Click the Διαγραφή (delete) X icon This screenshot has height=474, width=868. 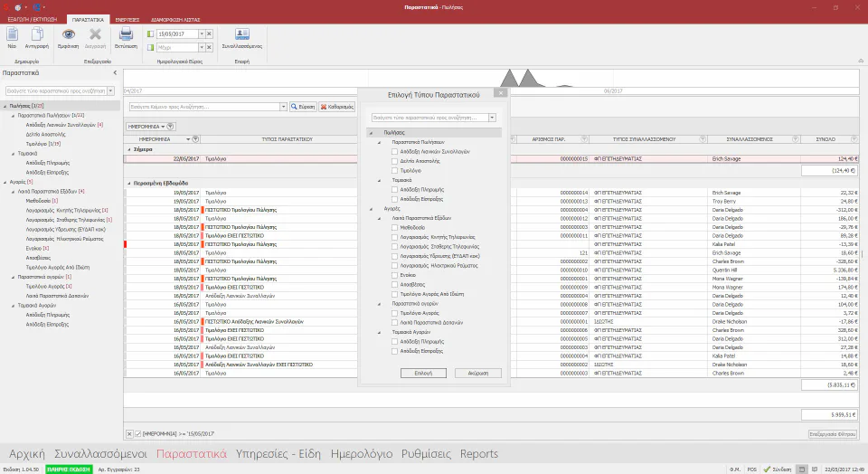[95, 34]
